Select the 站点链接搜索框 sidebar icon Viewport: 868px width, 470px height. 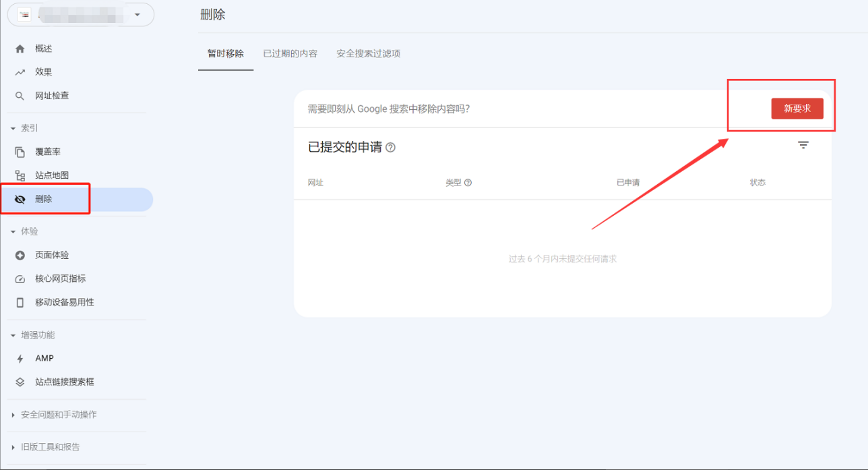(20, 382)
